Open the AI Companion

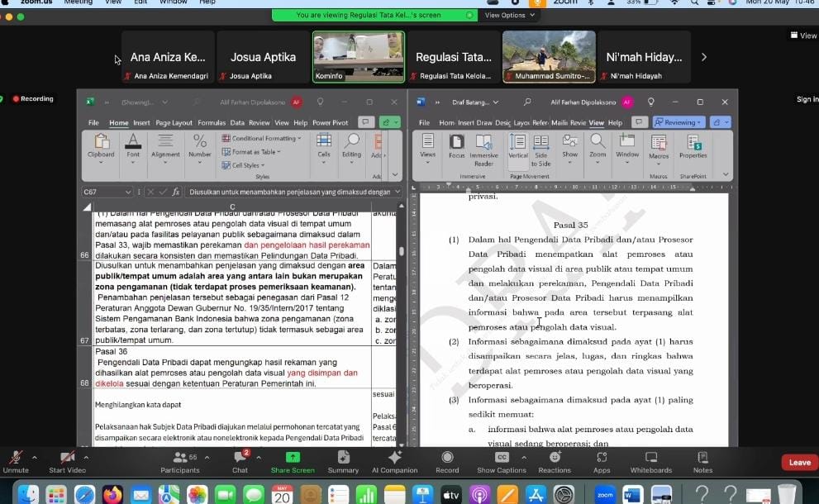tap(394, 459)
